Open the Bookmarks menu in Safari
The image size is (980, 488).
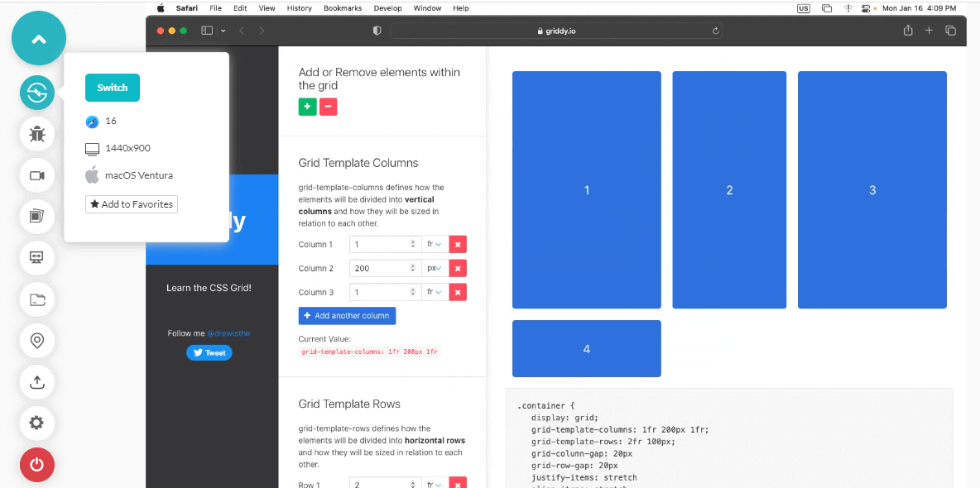(342, 8)
